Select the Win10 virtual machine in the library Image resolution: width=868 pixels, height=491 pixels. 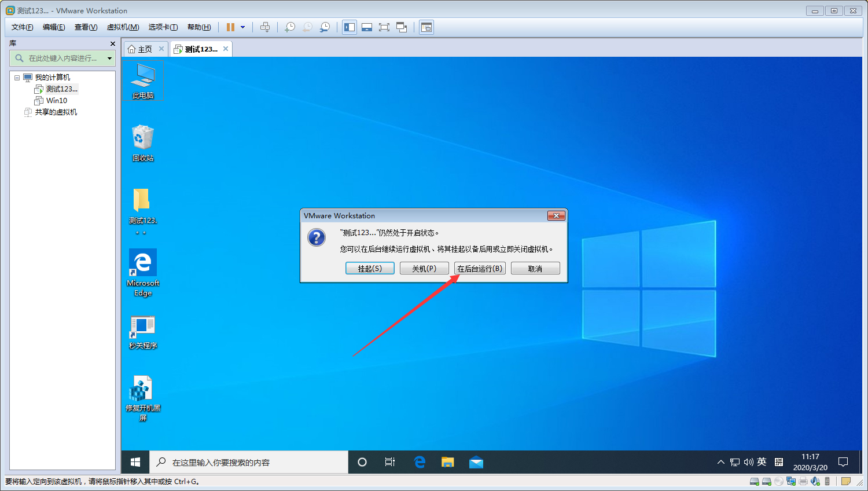click(58, 100)
